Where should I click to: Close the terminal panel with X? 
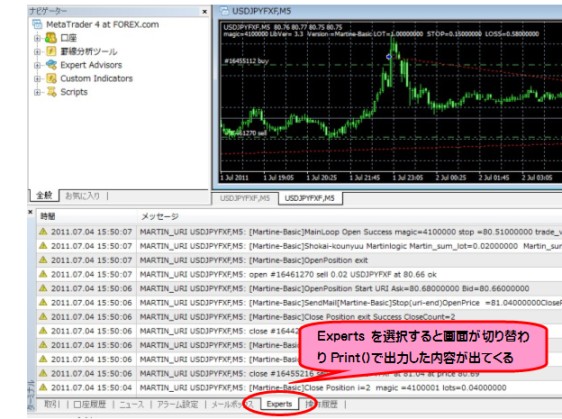30,212
